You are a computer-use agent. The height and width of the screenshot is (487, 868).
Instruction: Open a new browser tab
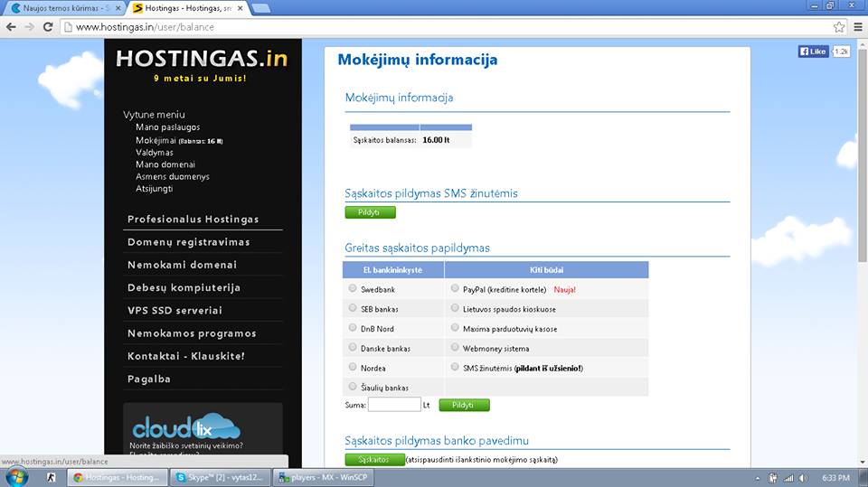(x=260, y=8)
